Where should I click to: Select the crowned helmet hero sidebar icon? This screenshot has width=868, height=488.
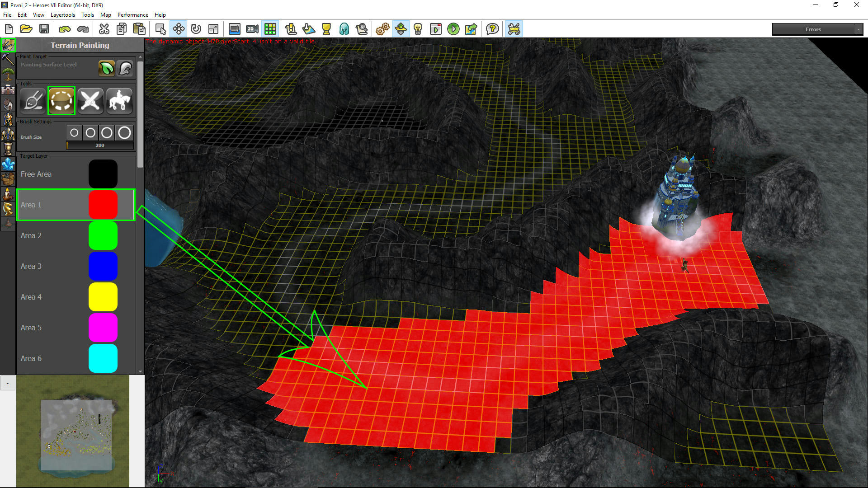click(x=8, y=119)
